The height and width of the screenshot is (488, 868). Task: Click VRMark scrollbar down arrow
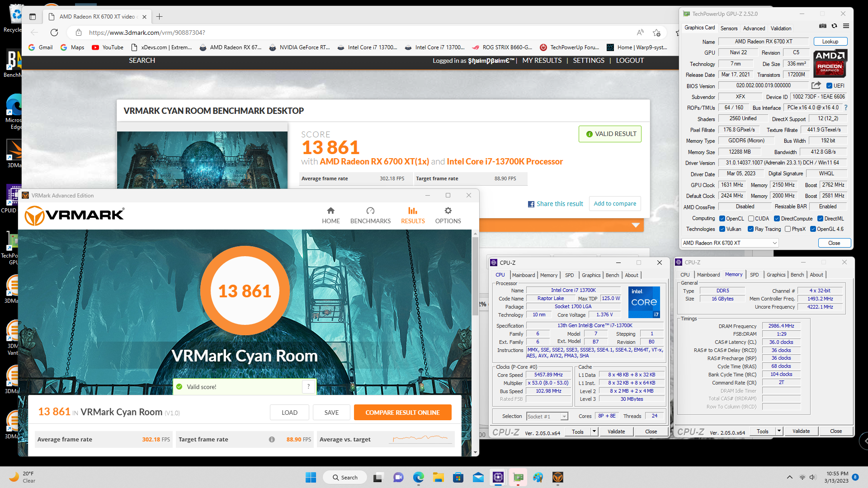coord(475,452)
